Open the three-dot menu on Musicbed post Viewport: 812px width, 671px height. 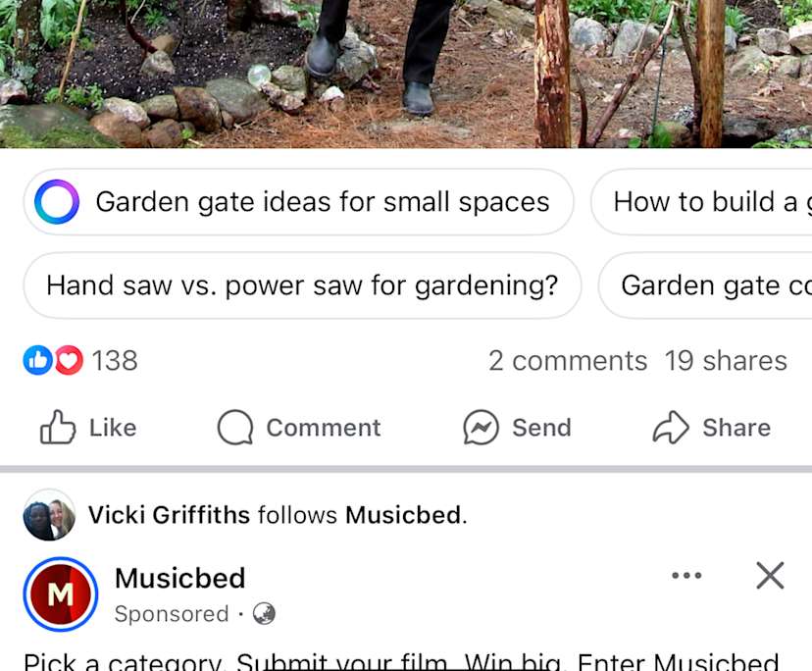(686, 576)
